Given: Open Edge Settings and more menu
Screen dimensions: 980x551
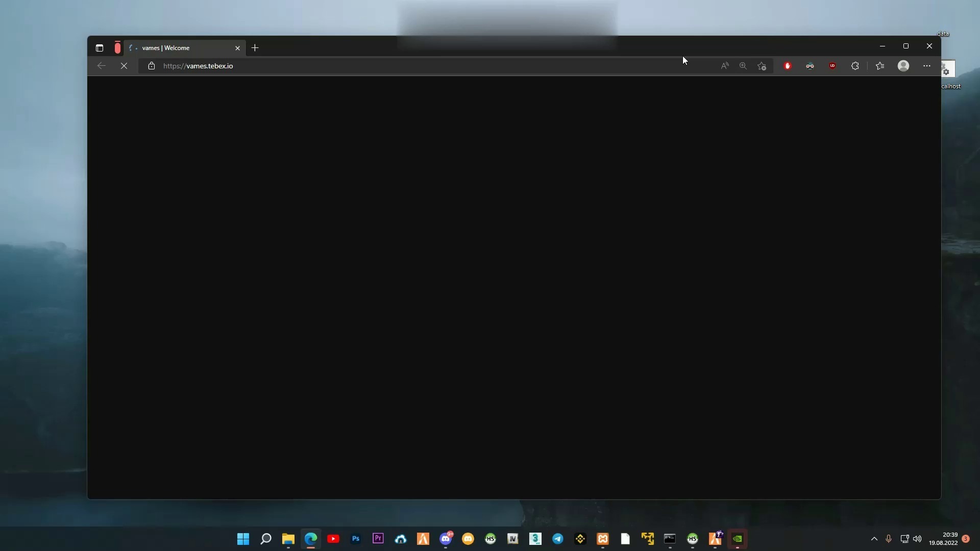Looking at the screenshot, I should [x=927, y=66].
